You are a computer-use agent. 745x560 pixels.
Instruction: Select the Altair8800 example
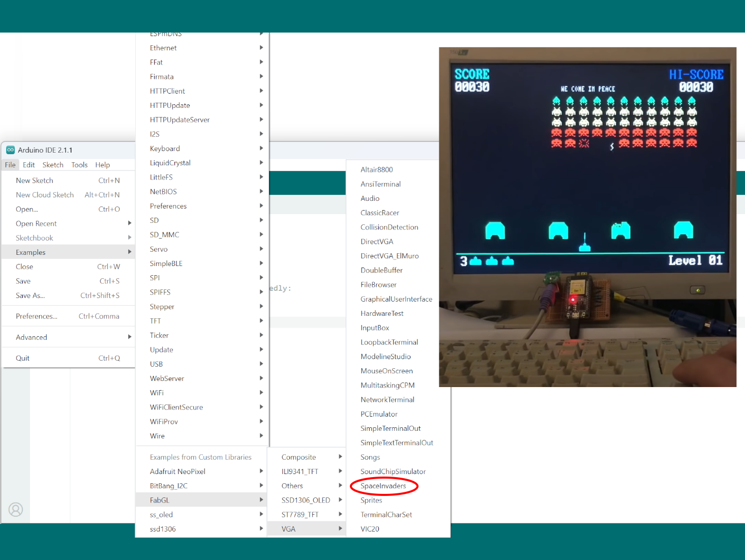click(x=376, y=169)
